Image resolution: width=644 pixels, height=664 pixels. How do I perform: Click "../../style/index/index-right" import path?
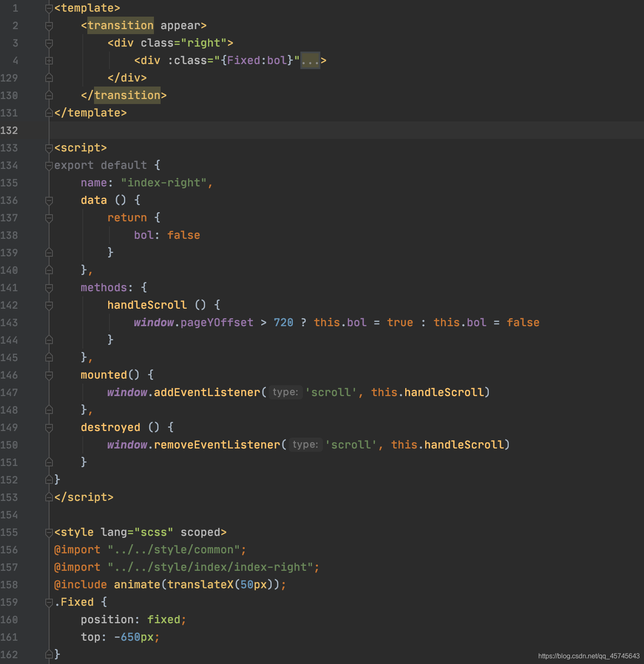(x=210, y=567)
